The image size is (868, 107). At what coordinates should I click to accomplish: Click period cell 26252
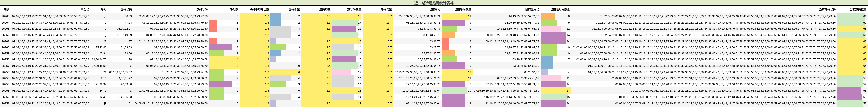(5, 97)
